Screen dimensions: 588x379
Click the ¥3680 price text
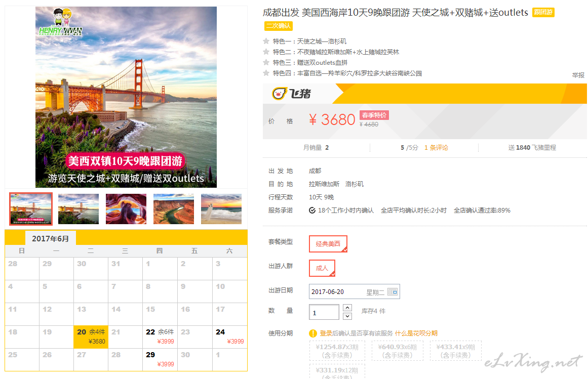[332, 120]
